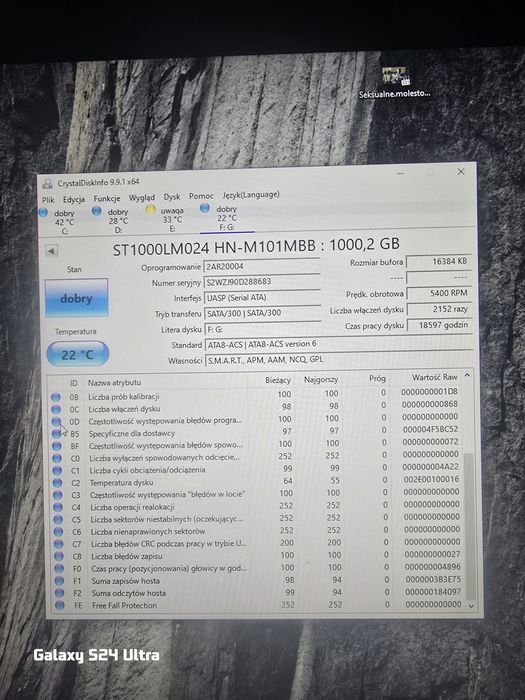The width and height of the screenshot is (525, 700).
Task: Click the Własności field with S.M.A.R.T.
Action: click(339, 360)
